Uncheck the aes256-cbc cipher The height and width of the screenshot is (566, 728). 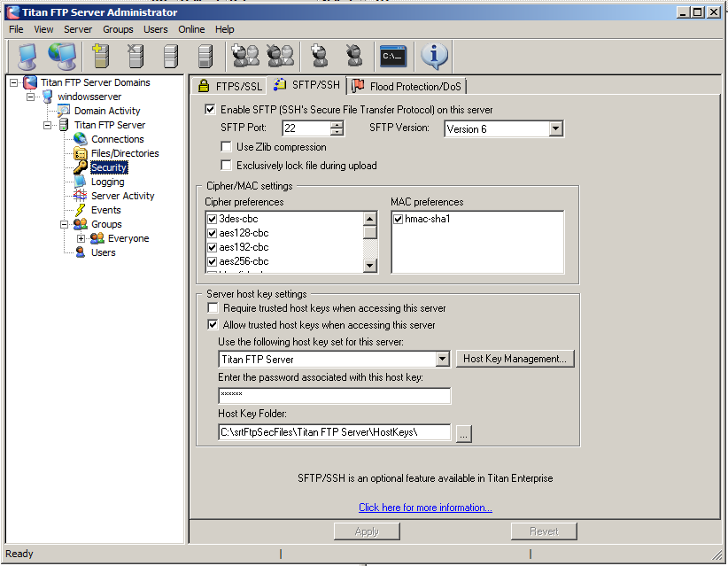[213, 261]
